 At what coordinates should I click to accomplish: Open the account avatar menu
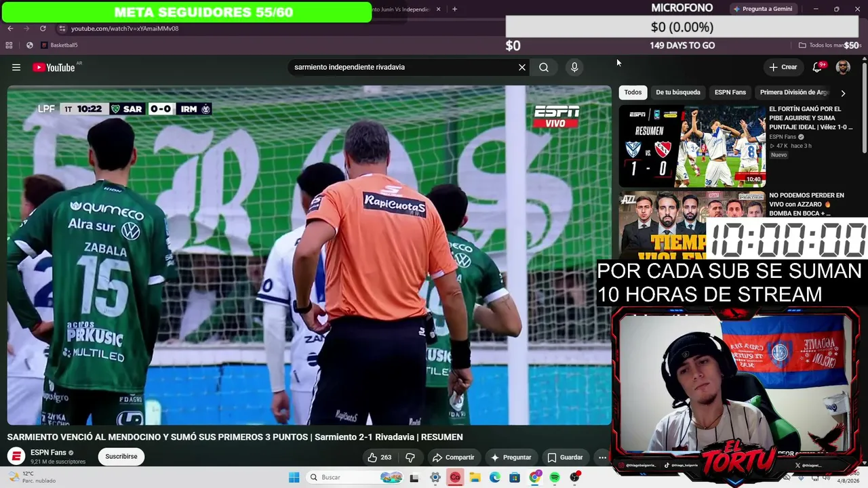click(x=843, y=67)
